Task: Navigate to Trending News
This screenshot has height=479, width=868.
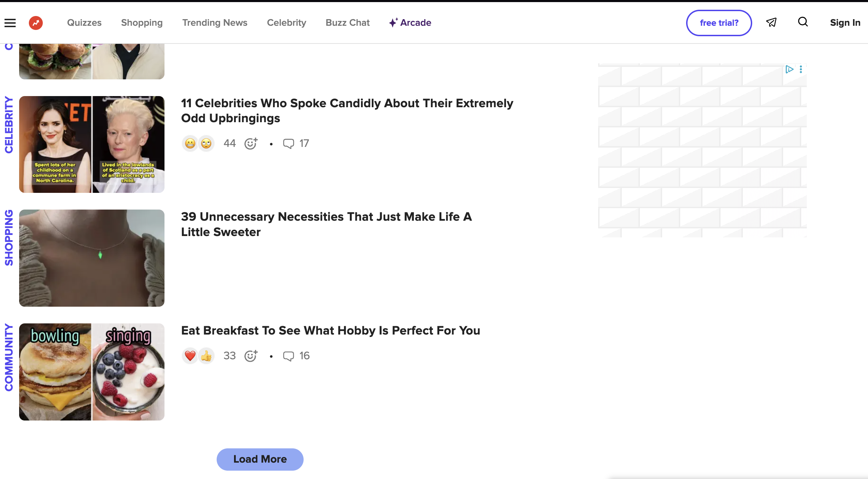Action: [x=215, y=23]
